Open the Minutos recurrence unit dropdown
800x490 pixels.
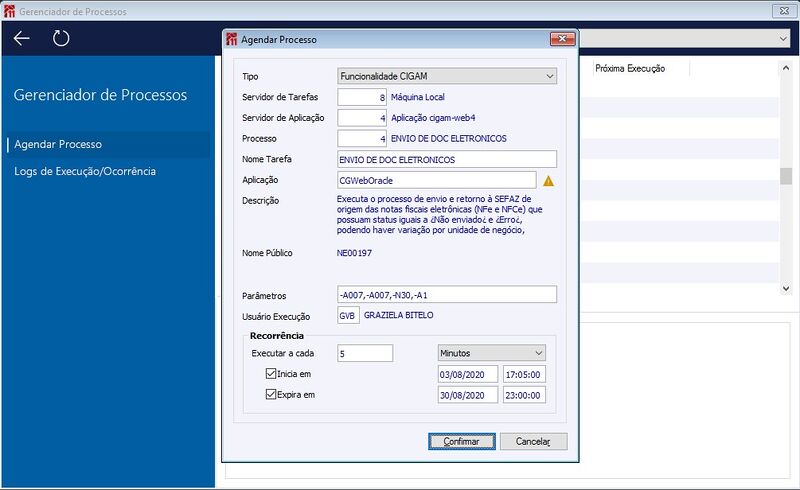pyautogui.click(x=491, y=353)
